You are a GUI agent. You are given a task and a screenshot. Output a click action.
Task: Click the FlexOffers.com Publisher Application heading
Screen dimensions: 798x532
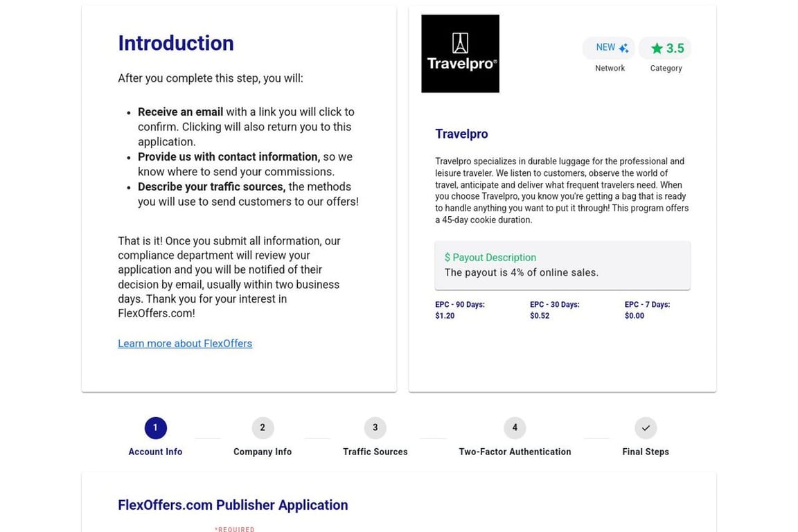(x=233, y=505)
